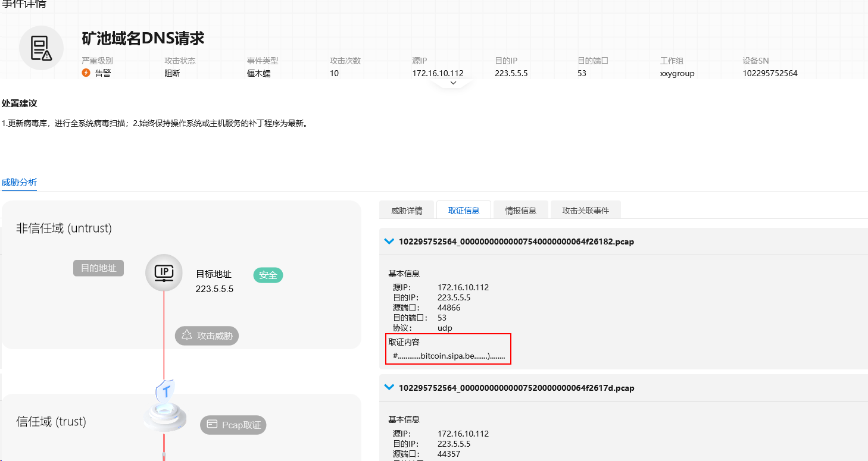This screenshot has height=461, width=868.
Task: Click the Pcap取证 button
Action: point(233,425)
